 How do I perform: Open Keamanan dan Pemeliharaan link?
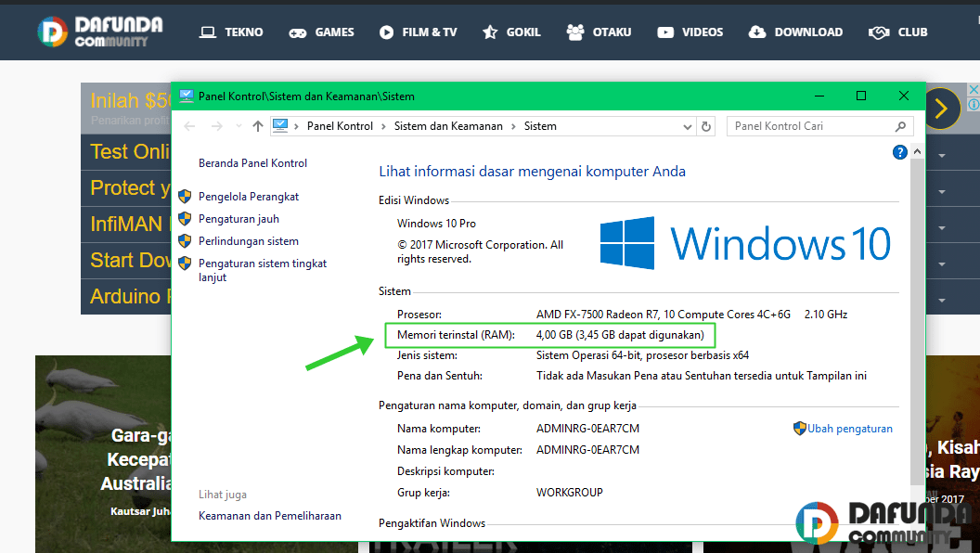(269, 516)
